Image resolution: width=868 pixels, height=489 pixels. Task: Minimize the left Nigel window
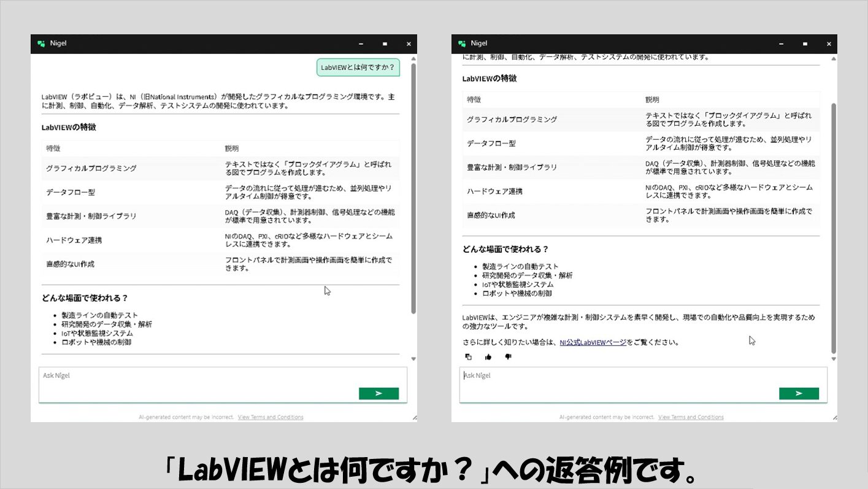[361, 44]
